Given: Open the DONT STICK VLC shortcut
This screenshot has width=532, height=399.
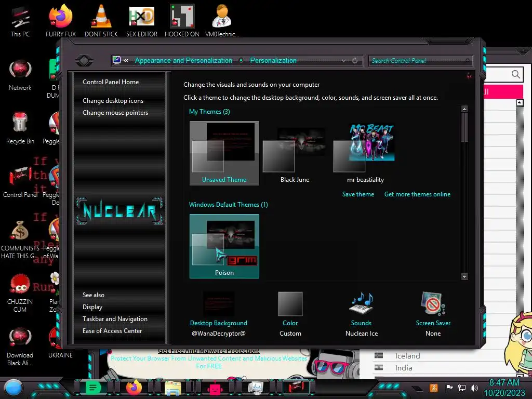Looking at the screenshot, I should click(101, 21).
